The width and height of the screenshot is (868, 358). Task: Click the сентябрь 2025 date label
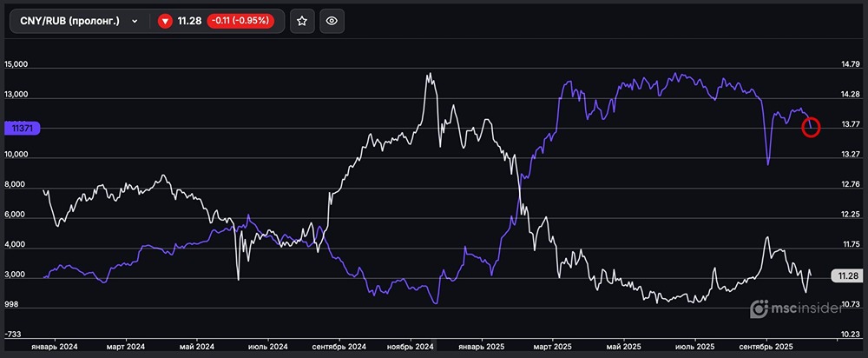(x=767, y=346)
